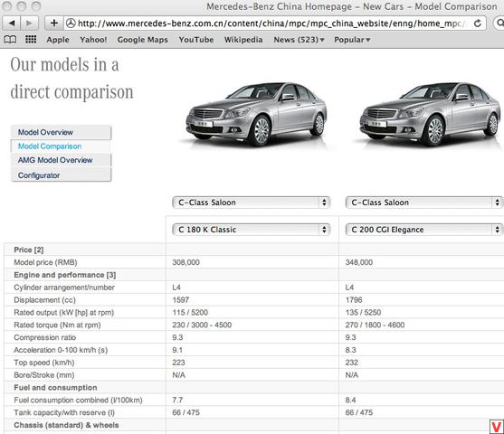Click top speed value 223
This screenshot has height=434, width=504.
point(178,363)
